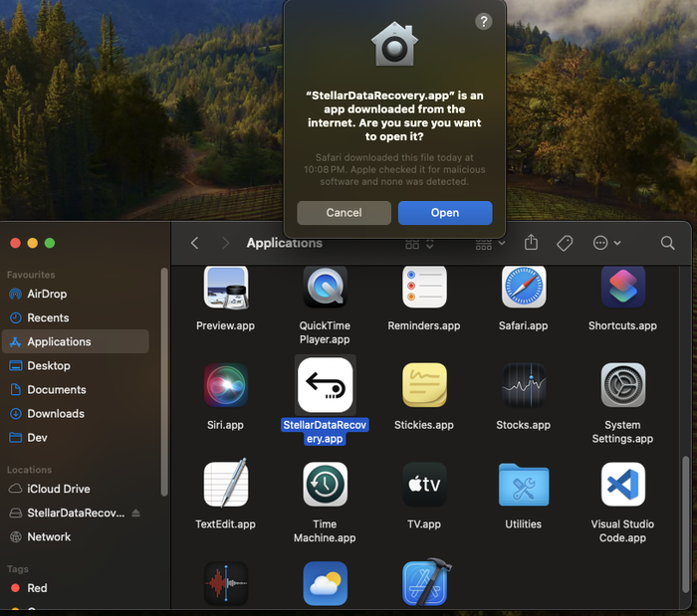Screen dimensions: 697x616
Task: Select the Red tag in sidebar
Action: click(x=75, y=588)
